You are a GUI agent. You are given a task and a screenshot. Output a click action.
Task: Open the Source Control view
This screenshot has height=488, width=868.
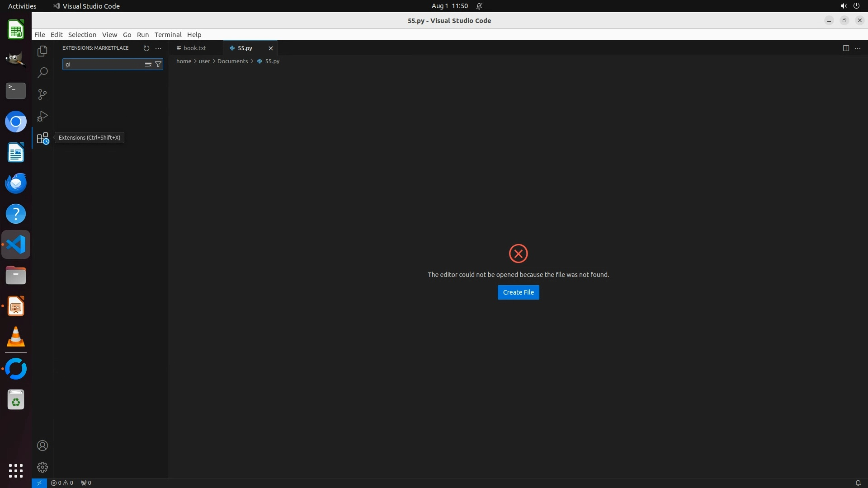pos(42,94)
